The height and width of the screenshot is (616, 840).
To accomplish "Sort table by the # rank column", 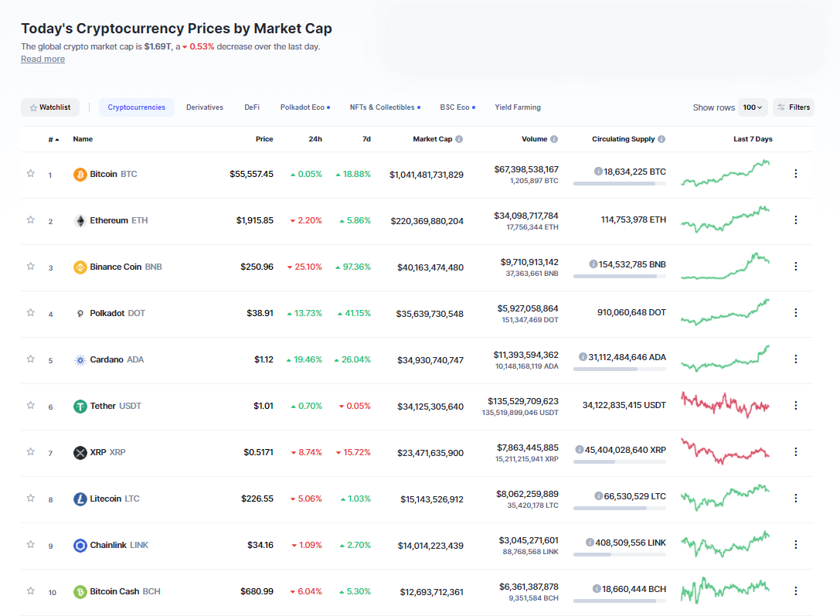I will pos(53,140).
